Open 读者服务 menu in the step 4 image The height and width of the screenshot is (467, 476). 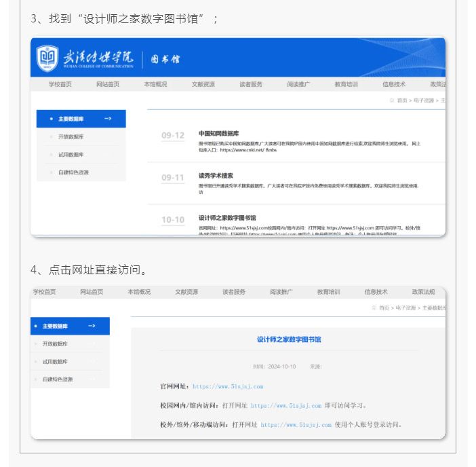coord(234,292)
